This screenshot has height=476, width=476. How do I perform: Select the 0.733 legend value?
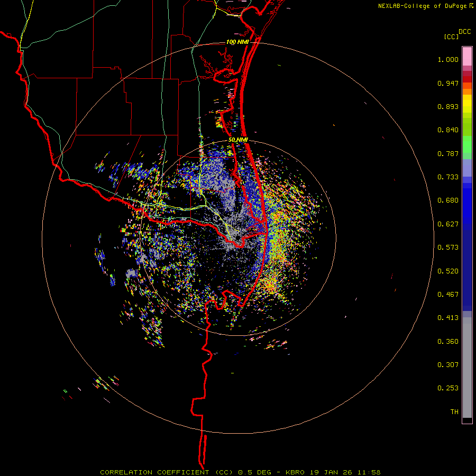(x=448, y=177)
